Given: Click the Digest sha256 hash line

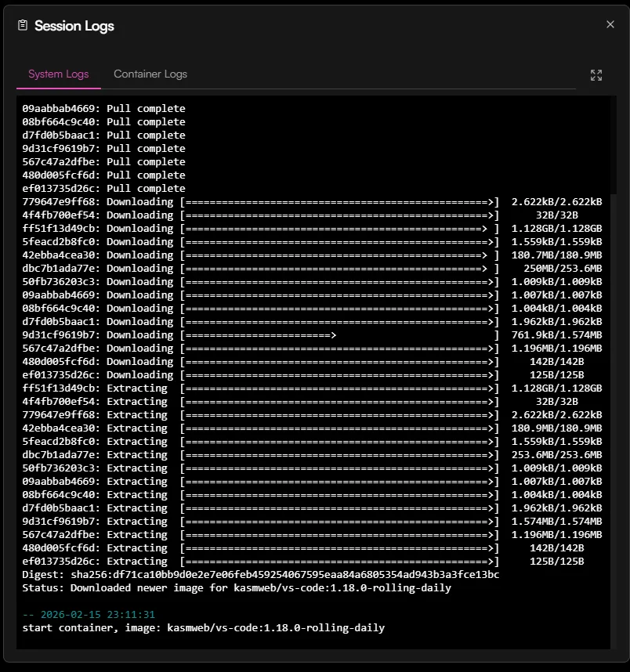Looking at the screenshot, I should coord(261,574).
